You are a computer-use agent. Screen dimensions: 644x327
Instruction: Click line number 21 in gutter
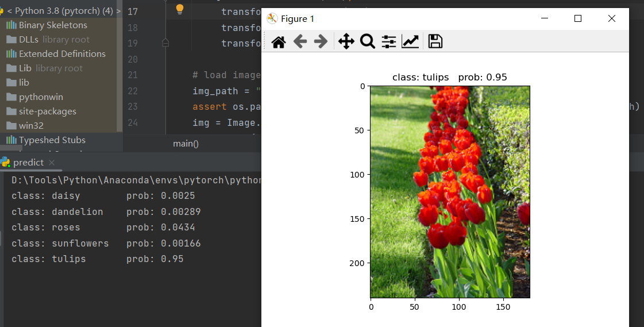pos(133,75)
